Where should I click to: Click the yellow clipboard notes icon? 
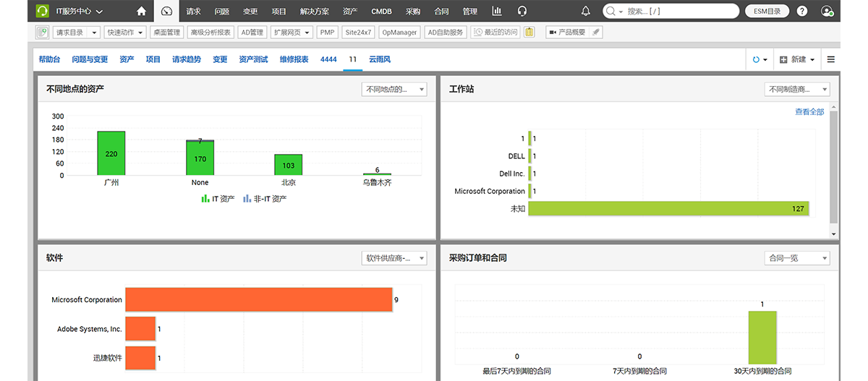coord(529,32)
